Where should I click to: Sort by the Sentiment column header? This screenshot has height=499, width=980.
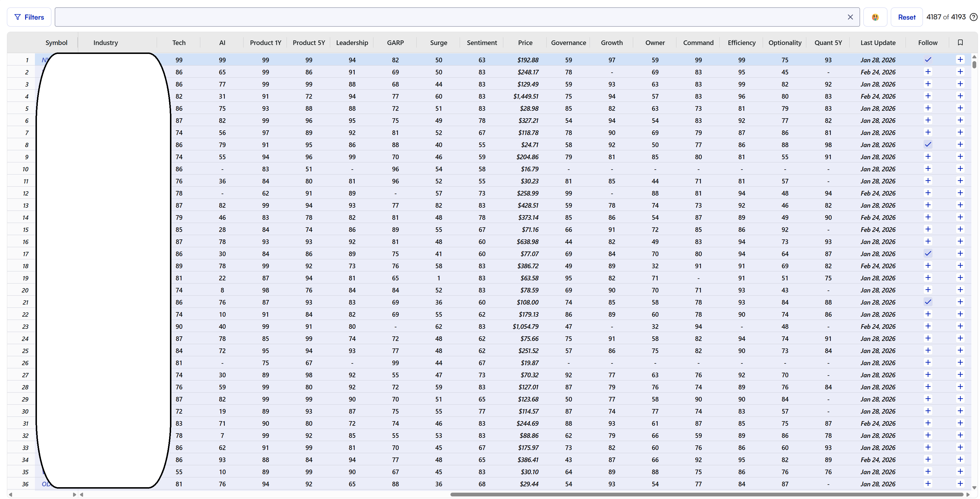pyautogui.click(x=482, y=43)
